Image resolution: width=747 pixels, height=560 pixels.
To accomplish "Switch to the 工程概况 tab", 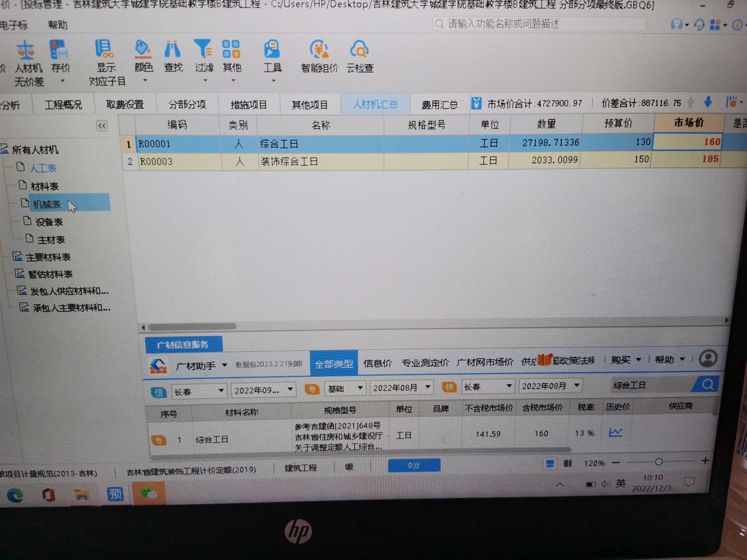I will 63,105.
